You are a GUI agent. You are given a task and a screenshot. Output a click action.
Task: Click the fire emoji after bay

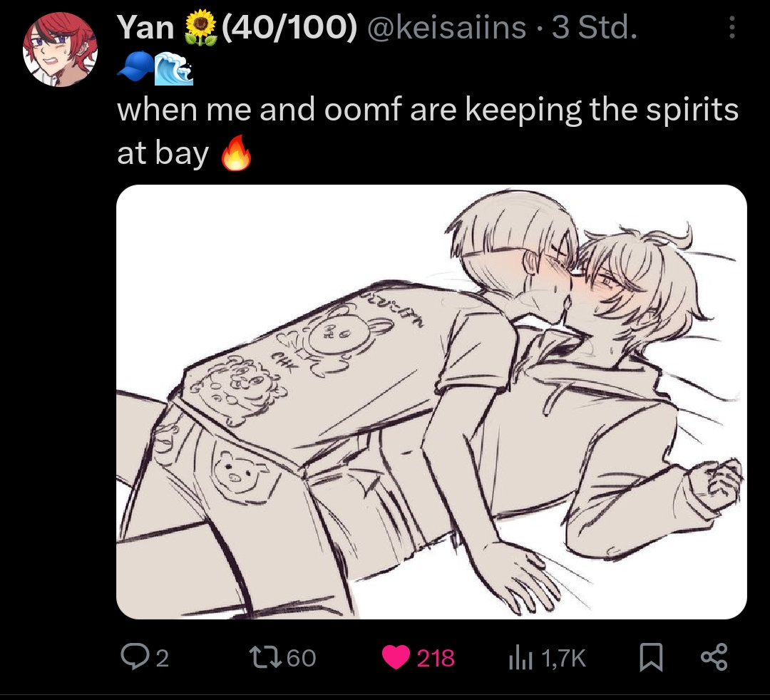point(236,153)
